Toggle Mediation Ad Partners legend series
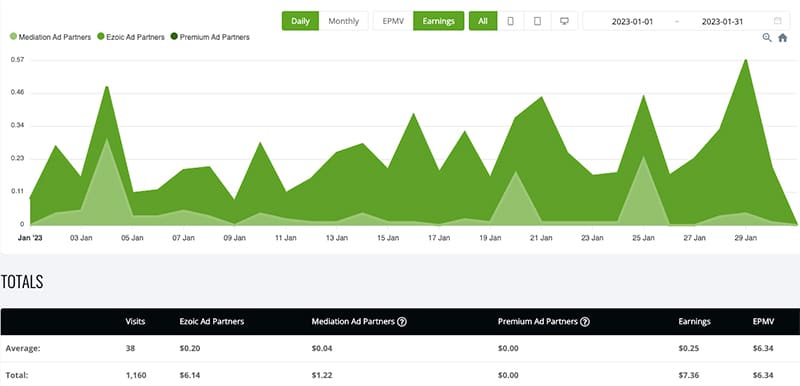The image size is (800, 386). (x=50, y=37)
